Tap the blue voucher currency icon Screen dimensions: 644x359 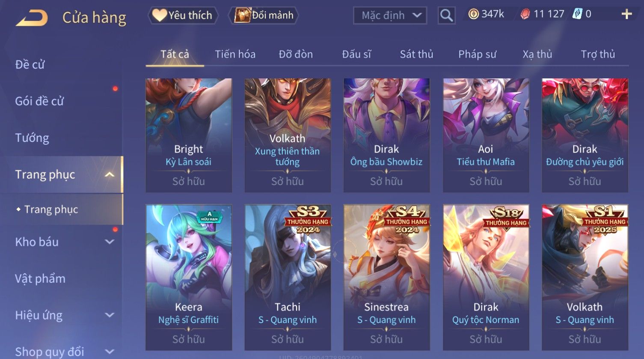577,14
